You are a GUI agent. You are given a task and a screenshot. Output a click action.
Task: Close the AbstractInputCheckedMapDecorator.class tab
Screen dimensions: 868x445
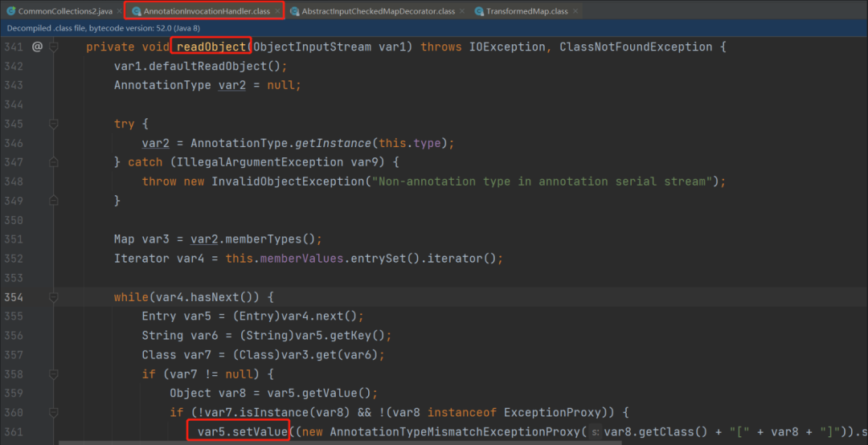click(462, 11)
